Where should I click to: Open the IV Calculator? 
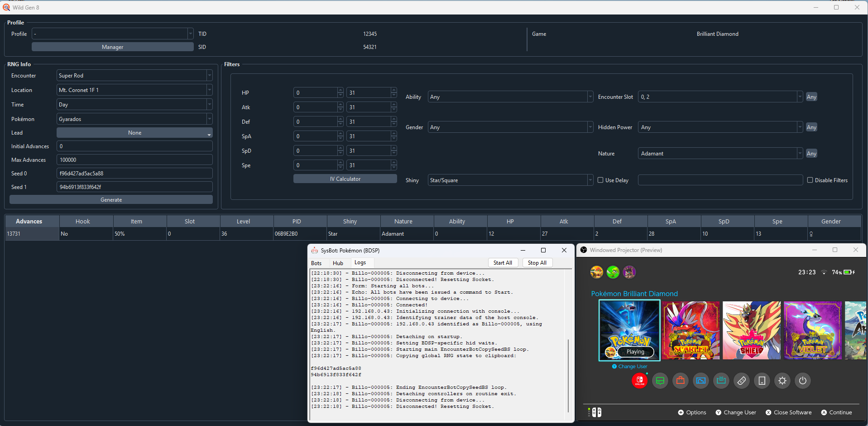pos(345,179)
